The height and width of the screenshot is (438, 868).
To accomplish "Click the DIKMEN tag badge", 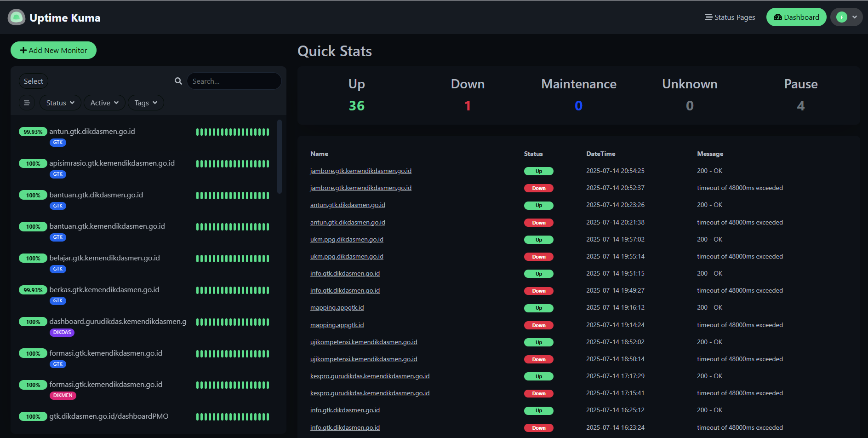I will pyautogui.click(x=63, y=395).
